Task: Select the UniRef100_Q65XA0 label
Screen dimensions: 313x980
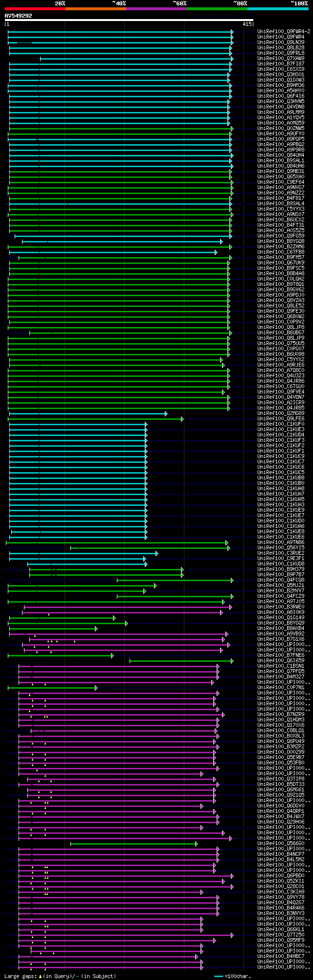Action: click(281, 176)
